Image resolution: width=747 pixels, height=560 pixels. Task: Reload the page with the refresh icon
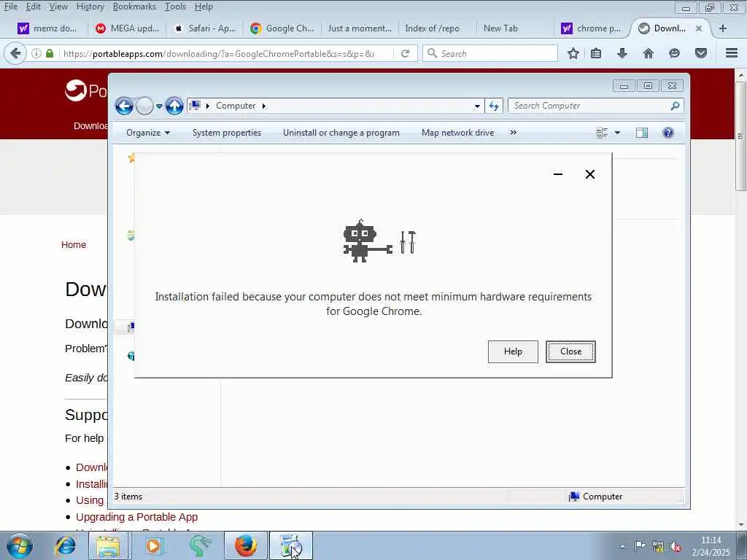406,53
